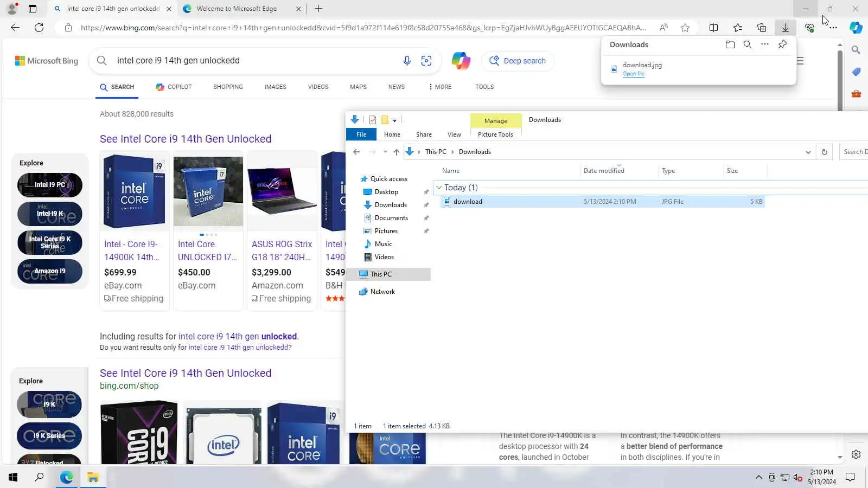Click the Intel I9 PC explore chip
The width and height of the screenshot is (868, 488).
[x=50, y=185]
